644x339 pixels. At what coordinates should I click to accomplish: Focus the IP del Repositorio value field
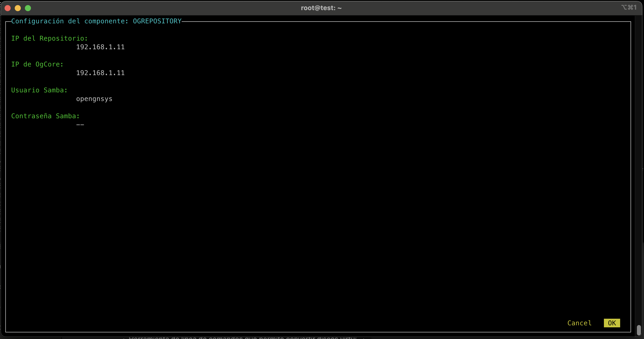point(100,47)
